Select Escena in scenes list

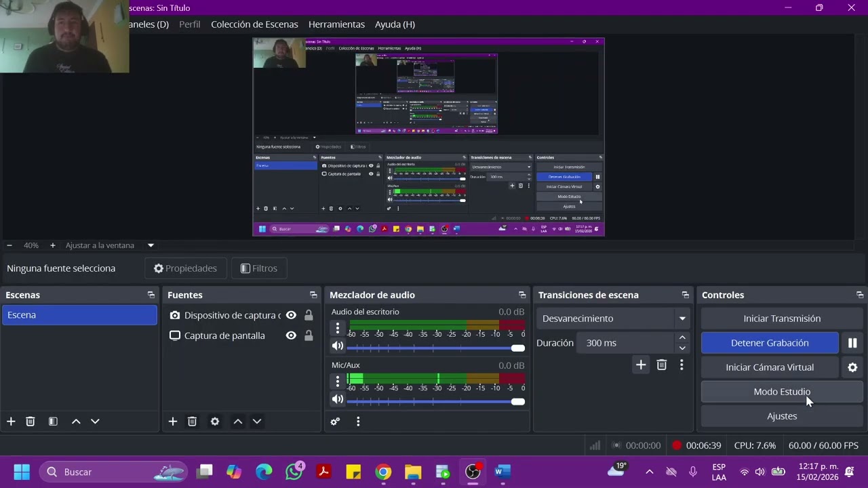(x=79, y=315)
